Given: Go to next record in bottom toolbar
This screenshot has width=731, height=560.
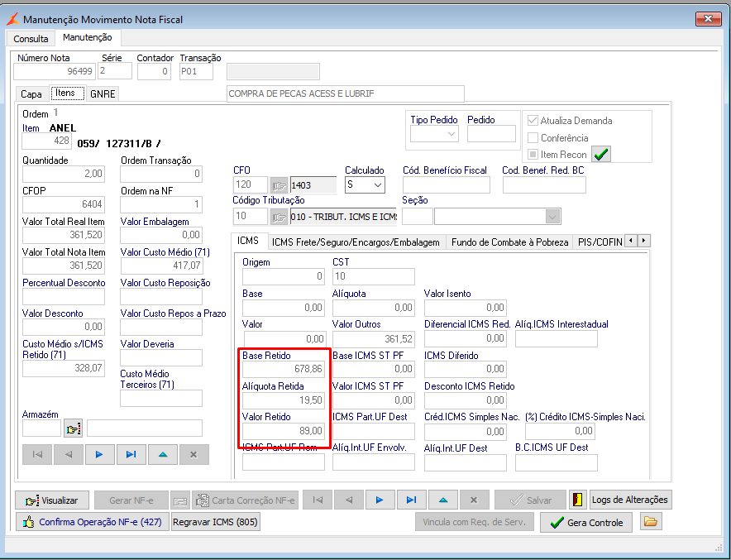Looking at the screenshot, I should pos(380,500).
